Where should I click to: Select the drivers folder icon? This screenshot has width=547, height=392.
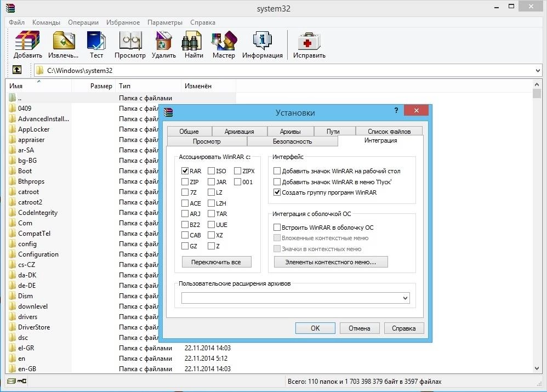coord(13,316)
